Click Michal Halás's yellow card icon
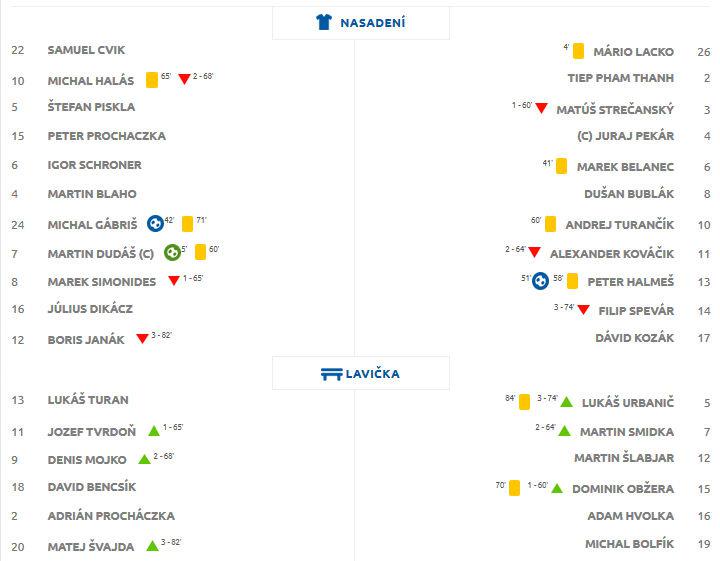Image resolution: width=720 pixels, height=561 pixels. 152,80
